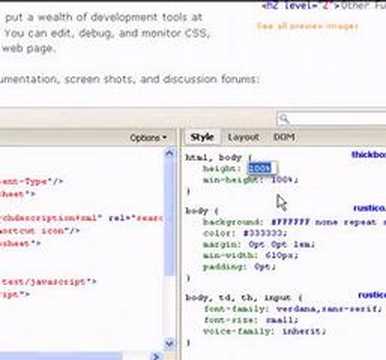Click the 'height' property name
The image size is (386, 360).
221,168
